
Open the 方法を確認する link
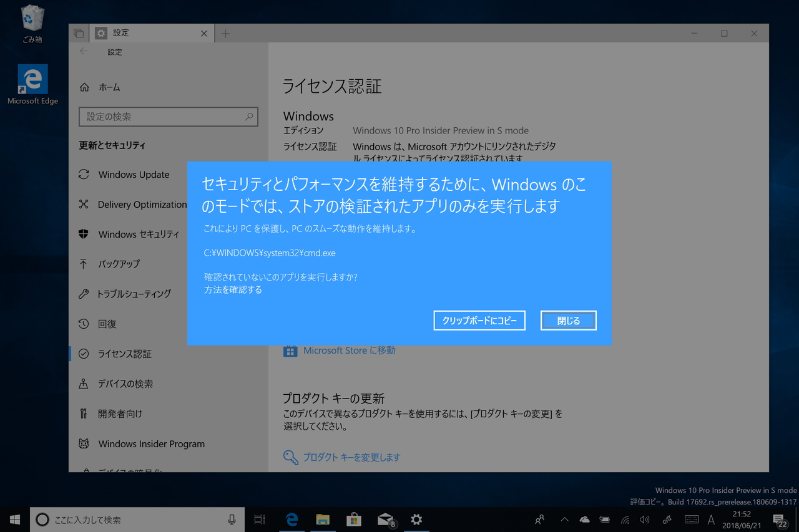point(232,289)
